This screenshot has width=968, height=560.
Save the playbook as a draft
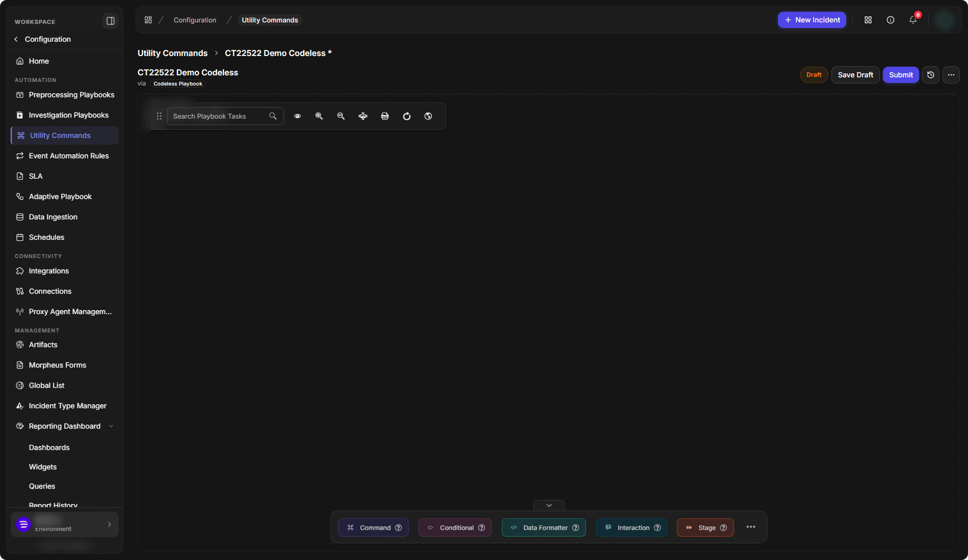click(x=855, y=75)
